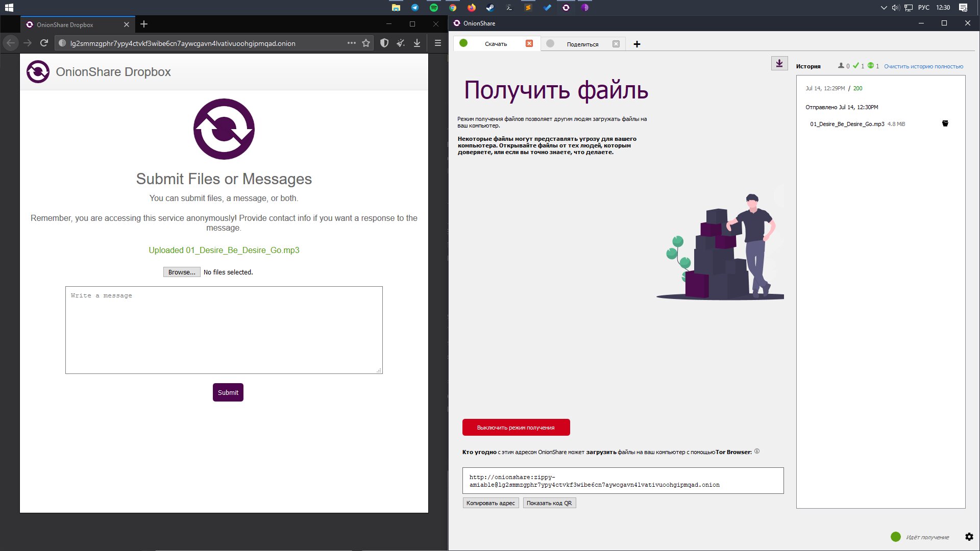This screenshot has height=551, width=980.
Task: Click the OnionShare Dropbox header logo
Action: point(38,72)
